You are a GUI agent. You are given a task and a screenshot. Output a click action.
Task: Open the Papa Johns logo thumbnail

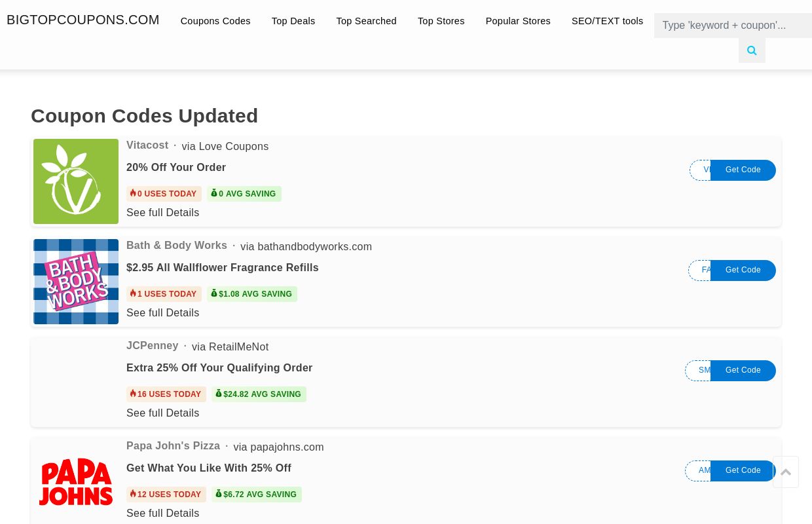(x=76, y=482)
